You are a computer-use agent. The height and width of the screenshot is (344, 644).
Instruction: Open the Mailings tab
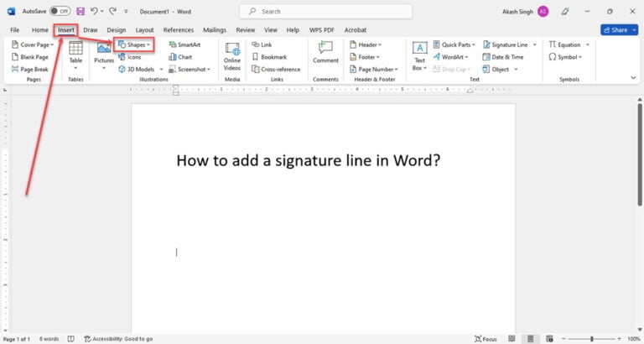point(215,30)
